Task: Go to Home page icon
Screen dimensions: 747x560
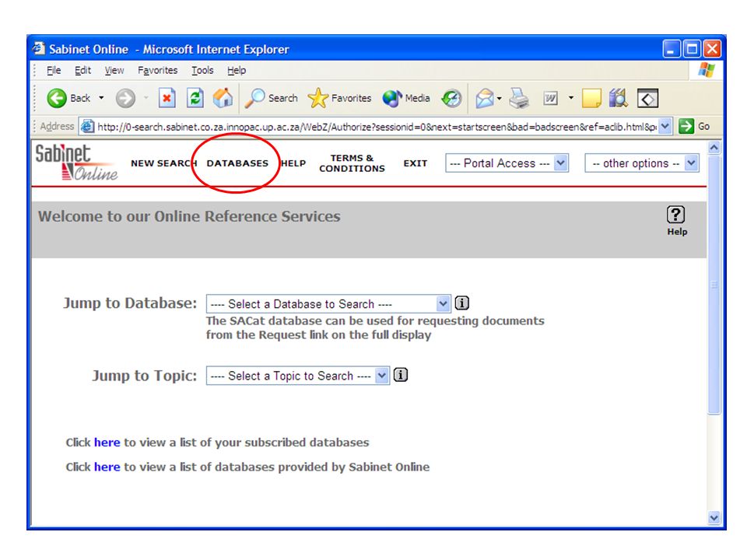Action: [223, 98]
